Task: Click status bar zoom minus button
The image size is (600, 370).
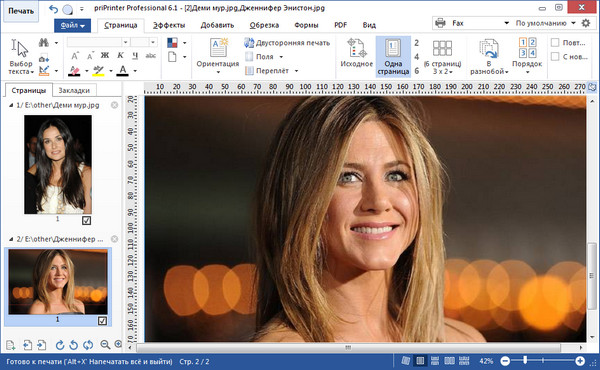Action: pyautogui.click(x=505, y=361)
